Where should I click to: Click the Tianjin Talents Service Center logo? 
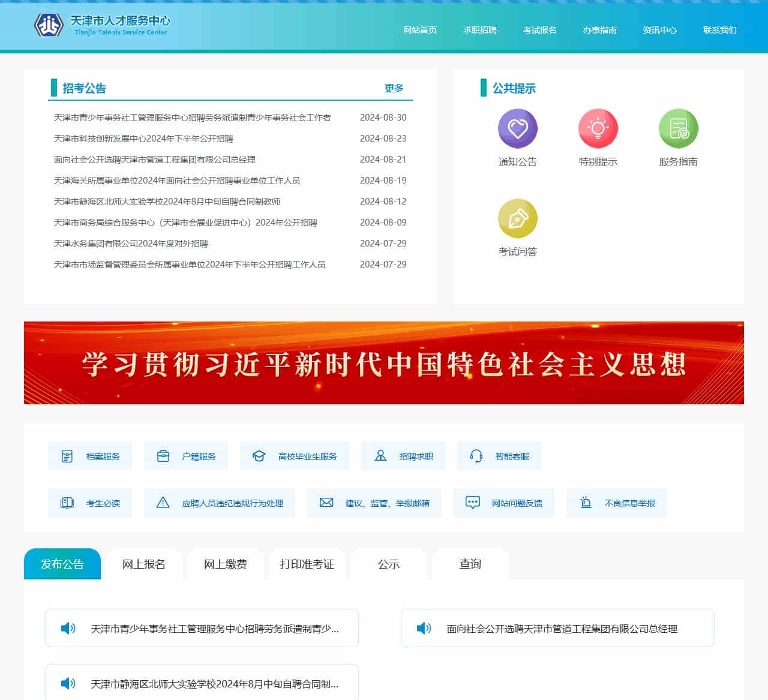point(102,25)
